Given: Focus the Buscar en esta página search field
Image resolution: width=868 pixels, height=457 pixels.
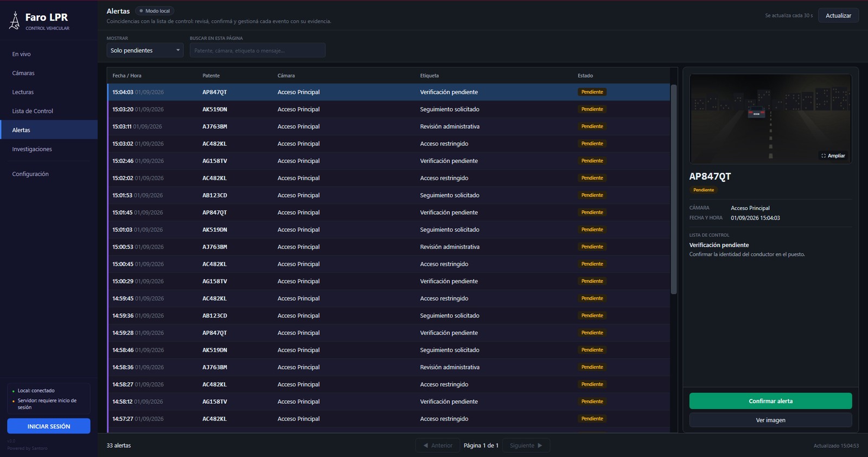Looking at the screenshot, I should coord(258,50).
